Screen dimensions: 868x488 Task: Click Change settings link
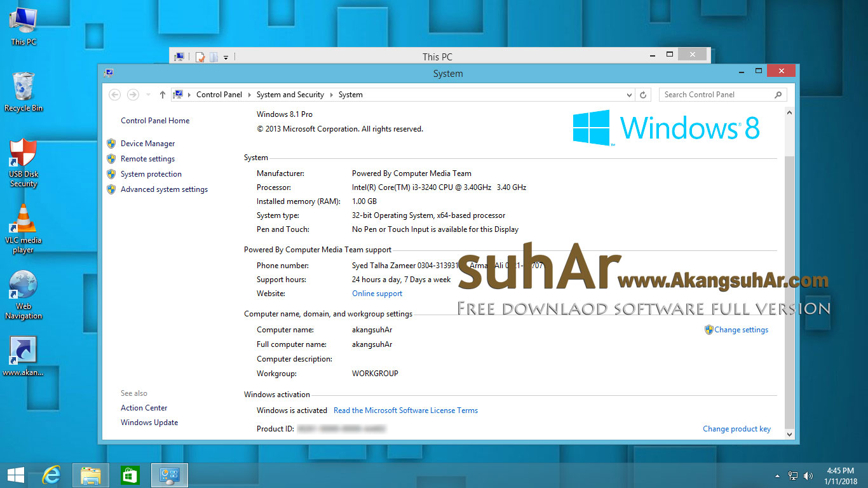pyautogui.click(x=741, y=330)
